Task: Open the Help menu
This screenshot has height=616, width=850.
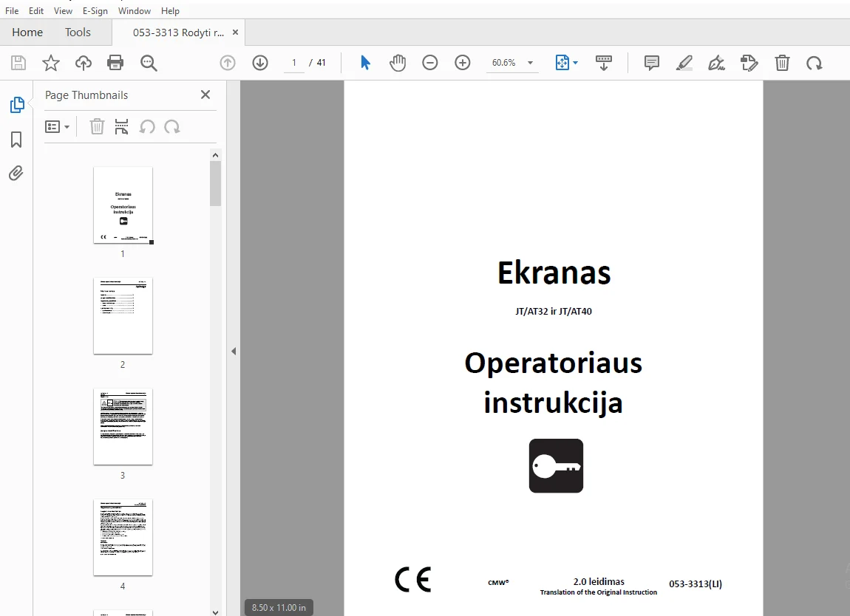Action: click(170, 11)
